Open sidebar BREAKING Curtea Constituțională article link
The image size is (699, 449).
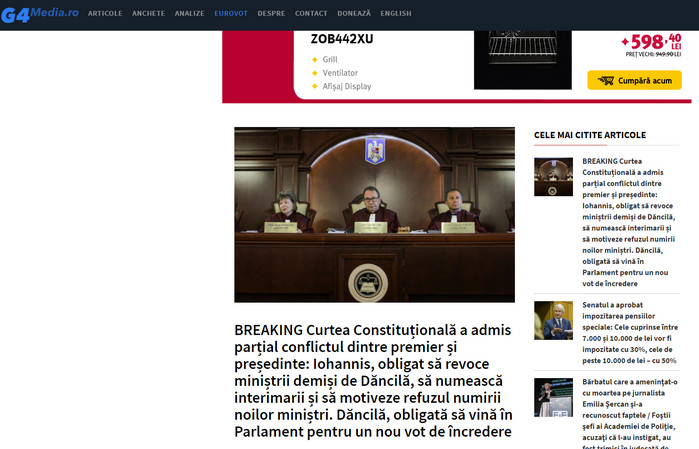click(629, 222)
